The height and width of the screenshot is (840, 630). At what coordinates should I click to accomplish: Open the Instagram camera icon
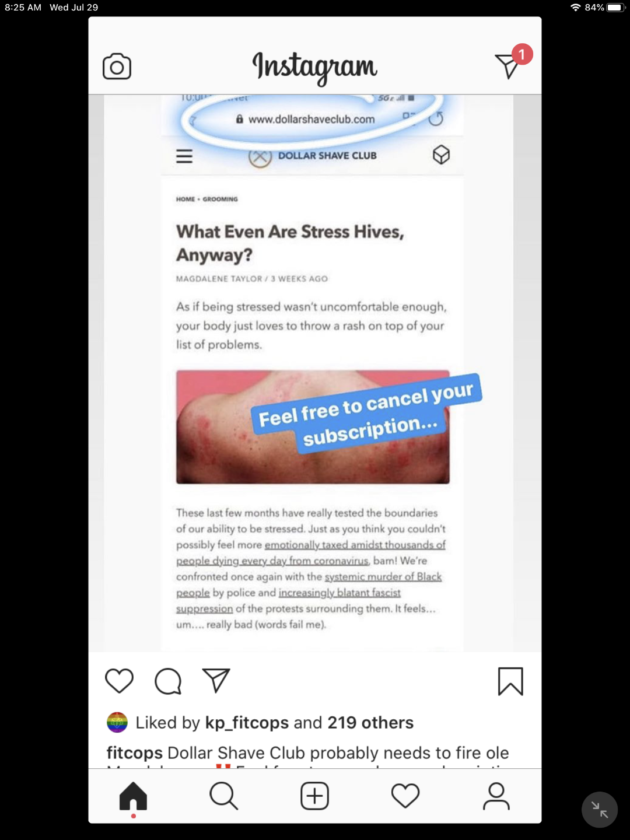(117, 66)
